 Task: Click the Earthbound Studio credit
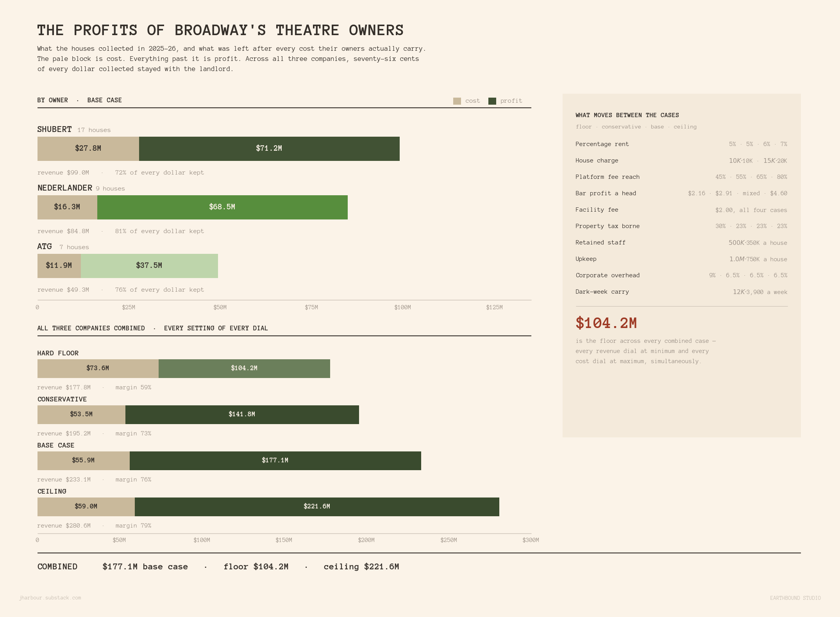(x=795, y=598)
